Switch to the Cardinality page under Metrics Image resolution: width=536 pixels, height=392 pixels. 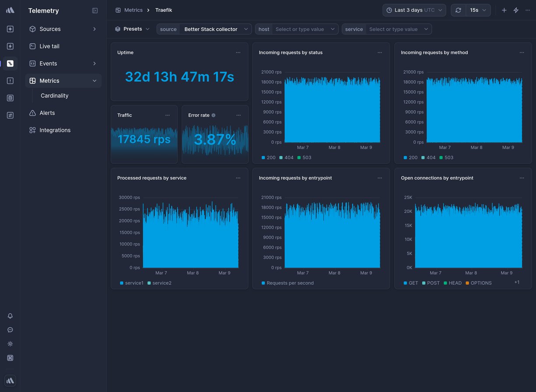54,95
